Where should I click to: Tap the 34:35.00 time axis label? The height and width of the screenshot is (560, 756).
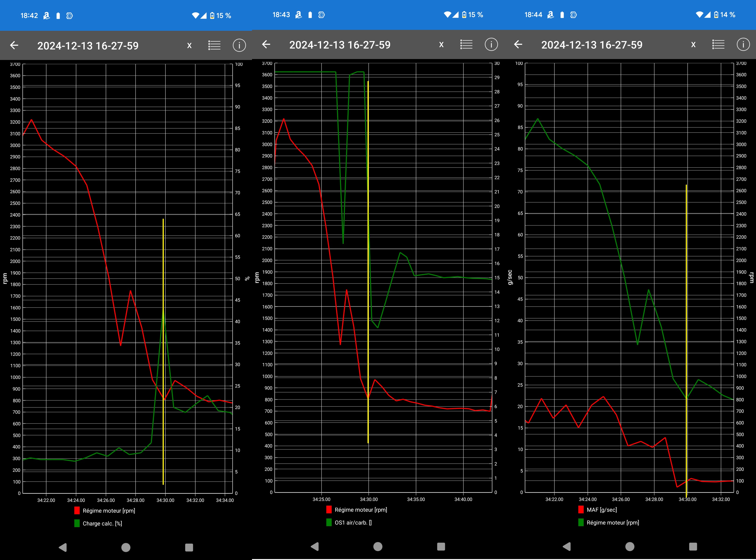(x=416, y=499)
